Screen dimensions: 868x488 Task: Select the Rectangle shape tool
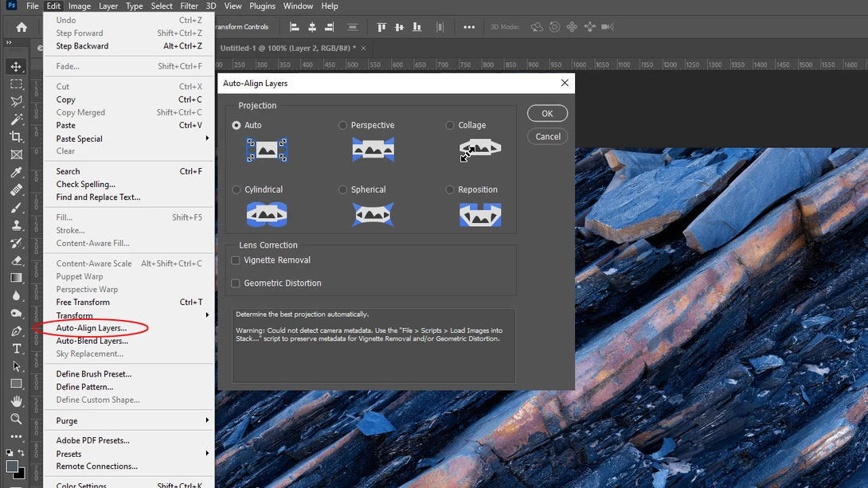16,384
